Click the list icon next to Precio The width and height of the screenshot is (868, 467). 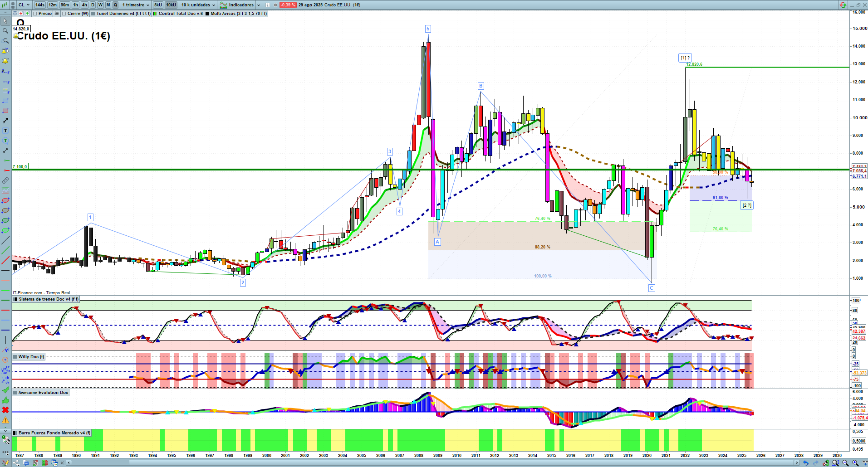(x=56, y=14)
